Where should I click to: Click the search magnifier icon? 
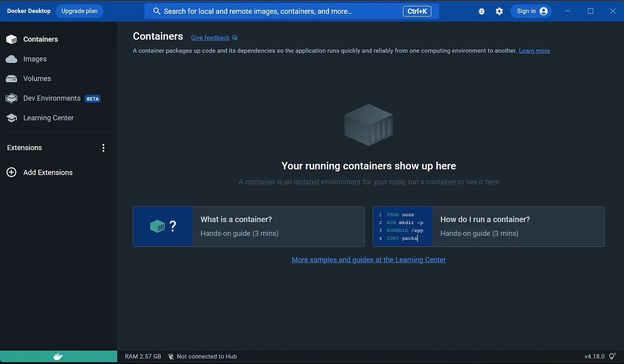[156, 11]
